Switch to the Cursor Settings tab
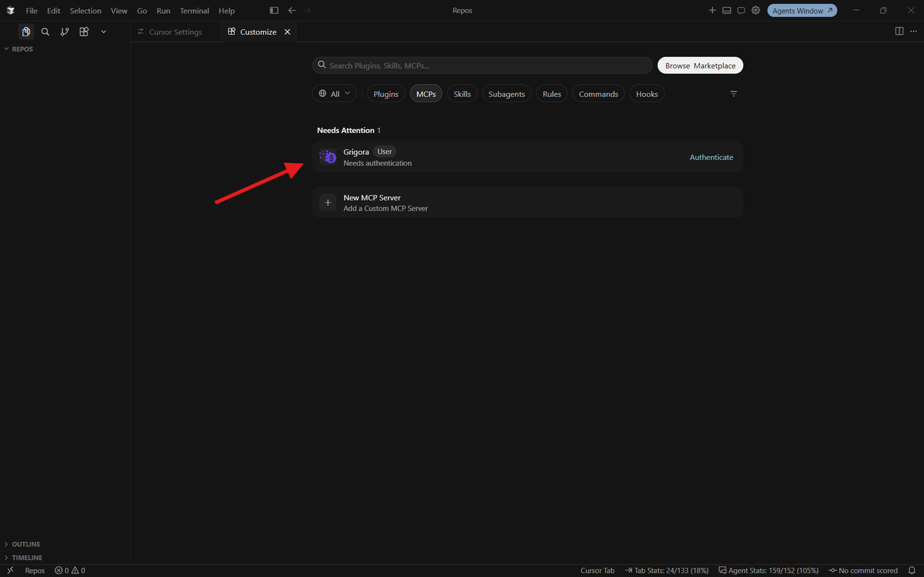 pos(176,32)
